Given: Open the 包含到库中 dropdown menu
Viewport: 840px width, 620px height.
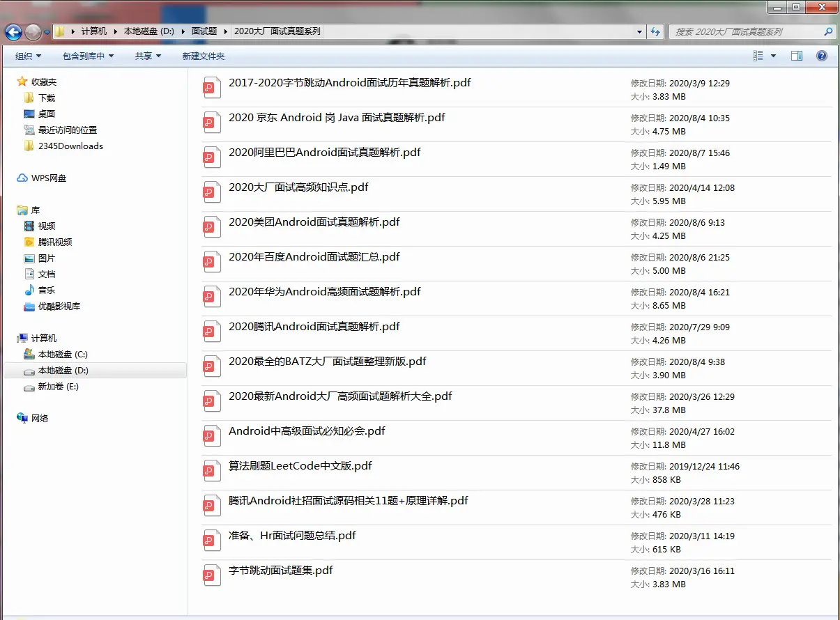Looking at the screenshot, I should (x=88, y=56).
